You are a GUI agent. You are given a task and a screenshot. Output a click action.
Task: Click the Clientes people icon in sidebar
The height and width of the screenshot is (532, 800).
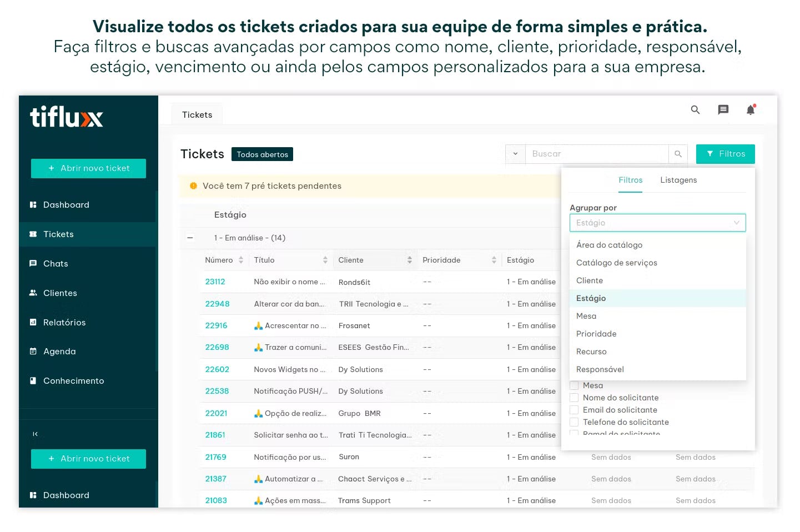click(x=33, y=293)
